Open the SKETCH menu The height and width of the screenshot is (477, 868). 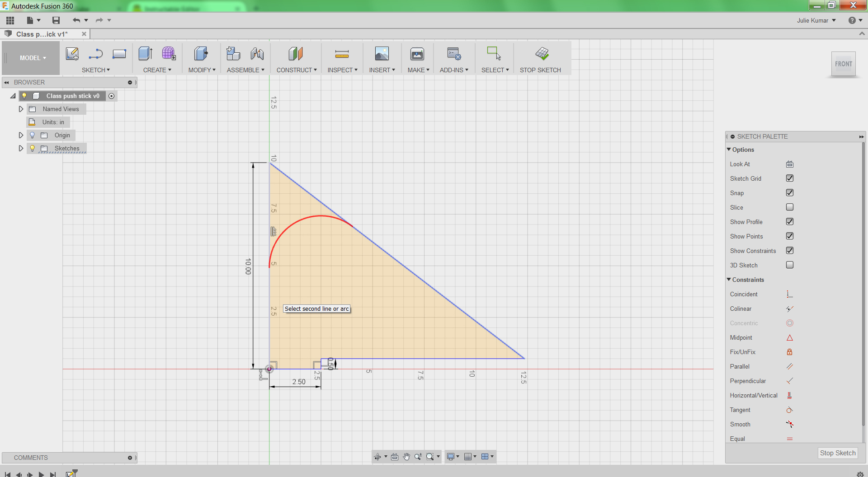coord(96,70)
